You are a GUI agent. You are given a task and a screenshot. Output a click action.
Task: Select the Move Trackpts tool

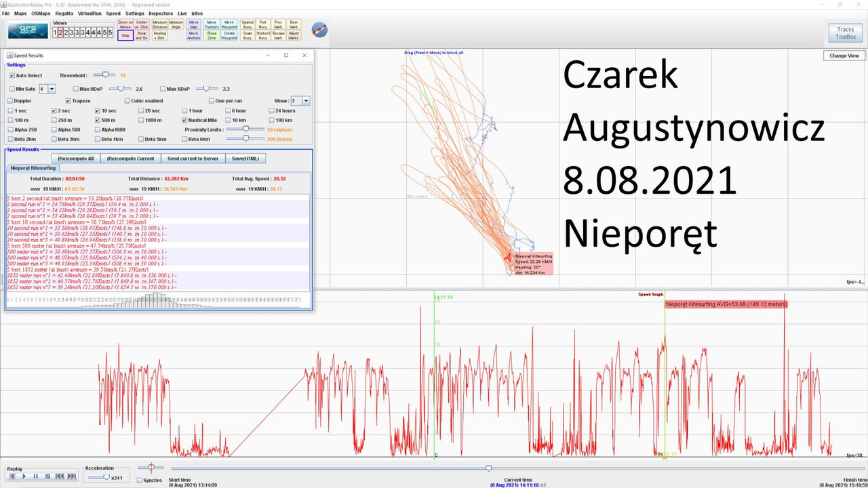[212, 24]
